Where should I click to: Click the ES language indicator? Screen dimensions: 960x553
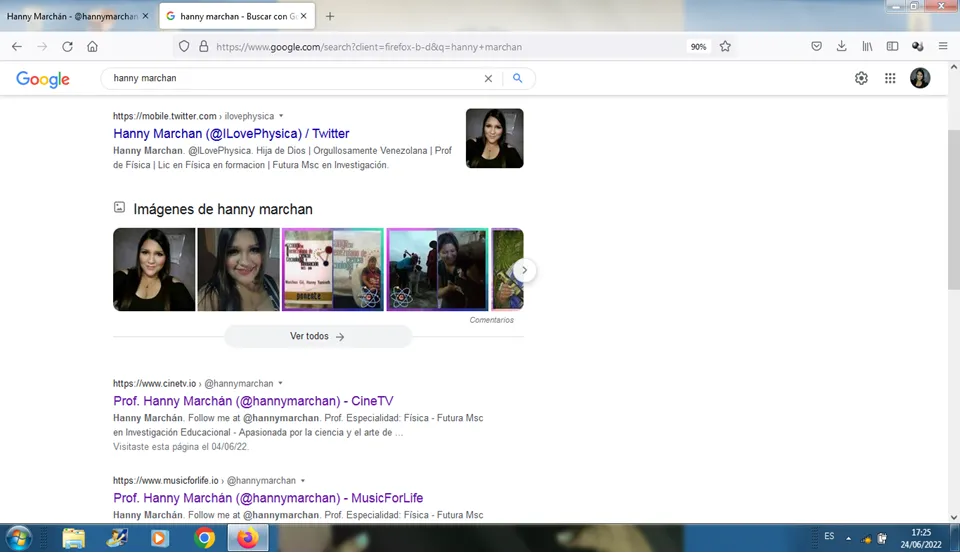tap(829, 536)
